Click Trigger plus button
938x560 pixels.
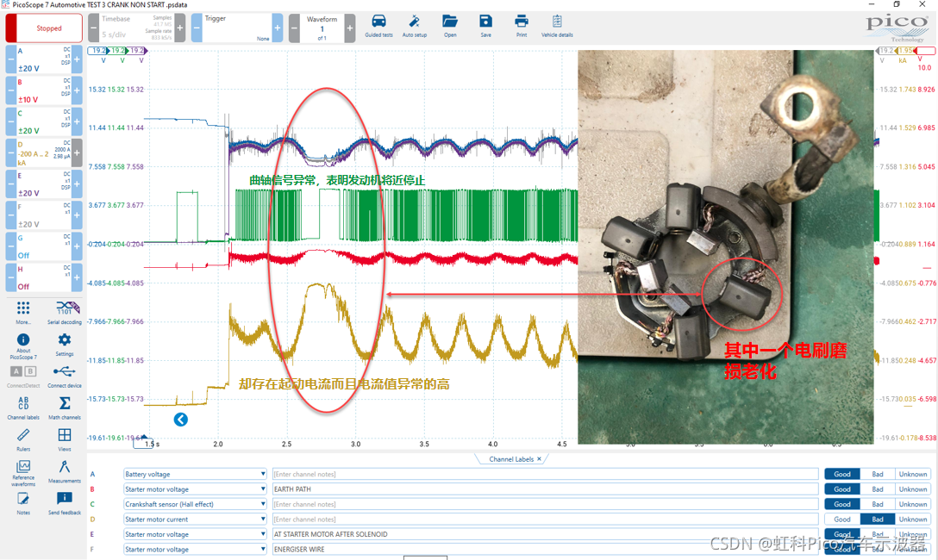pos(278,28)
